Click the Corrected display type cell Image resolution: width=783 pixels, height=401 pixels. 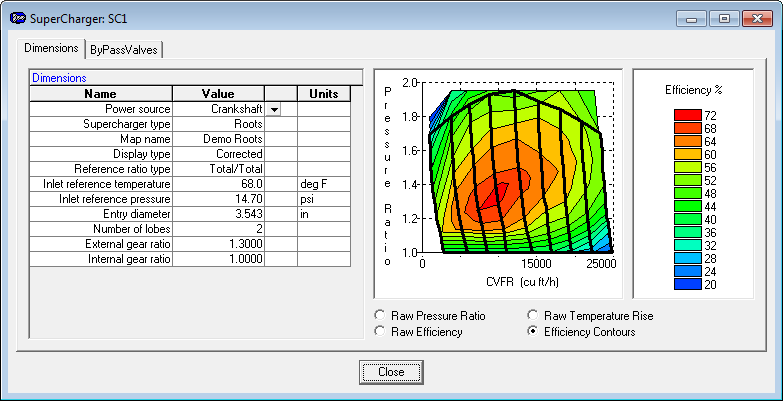[x=218, y=154]
